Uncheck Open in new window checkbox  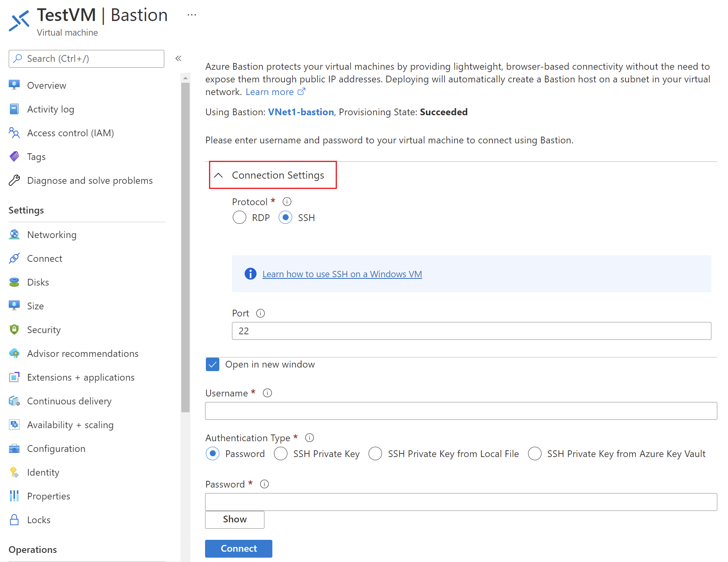tap(213, 364)
